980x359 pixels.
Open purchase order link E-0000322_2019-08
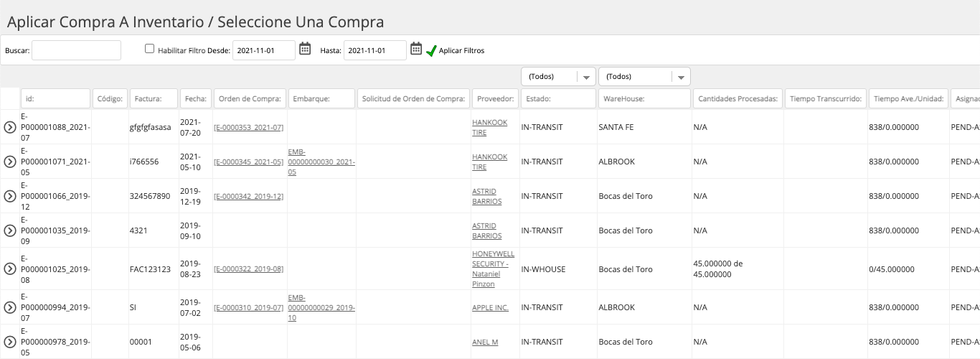[x=249, y=269]
